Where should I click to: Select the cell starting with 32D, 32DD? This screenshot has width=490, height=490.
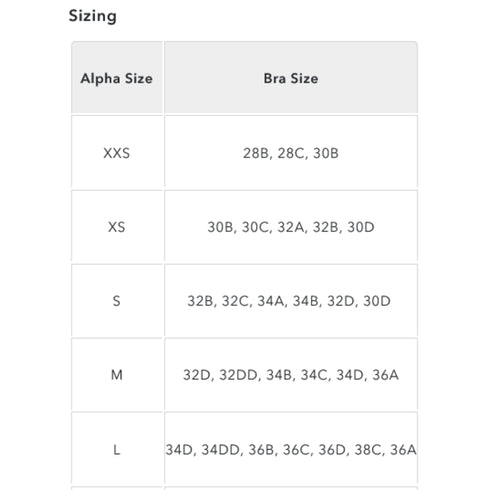click(291, 375)
